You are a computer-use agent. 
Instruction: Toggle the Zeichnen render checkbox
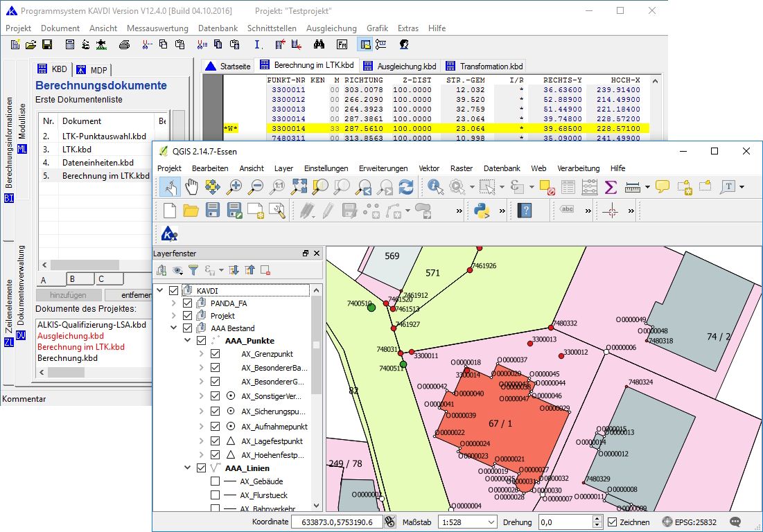click(x=613, y=522)
